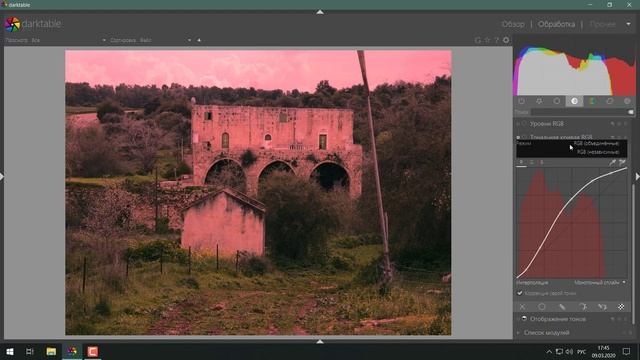Image resolution: width=640 pixels, height=360 pixels.
Task: Open the view dropdown arrow next to Прочее
Action: (x=628, y=24)
